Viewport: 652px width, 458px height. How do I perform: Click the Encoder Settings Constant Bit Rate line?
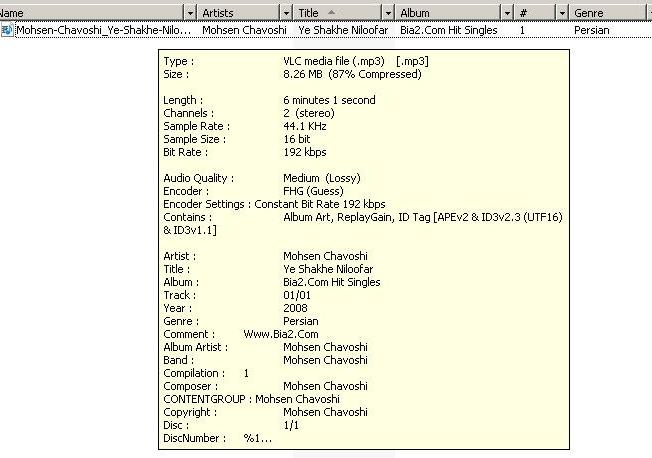point(274,204)
